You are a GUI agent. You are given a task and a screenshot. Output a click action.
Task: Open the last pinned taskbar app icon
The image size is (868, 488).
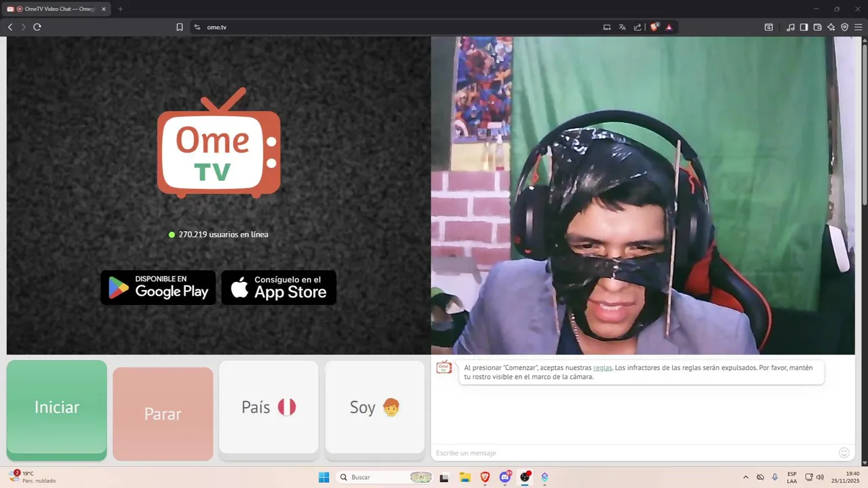(545, 477)
